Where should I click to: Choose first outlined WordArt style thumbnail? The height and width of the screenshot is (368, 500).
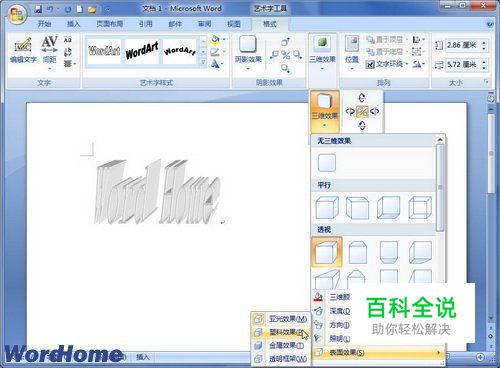(x=104, y=51)
